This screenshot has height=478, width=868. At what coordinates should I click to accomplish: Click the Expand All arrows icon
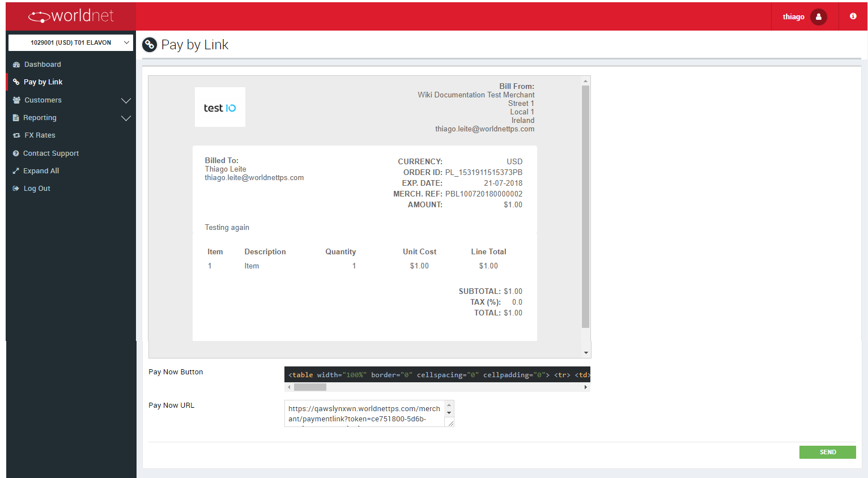coord(16,171)
